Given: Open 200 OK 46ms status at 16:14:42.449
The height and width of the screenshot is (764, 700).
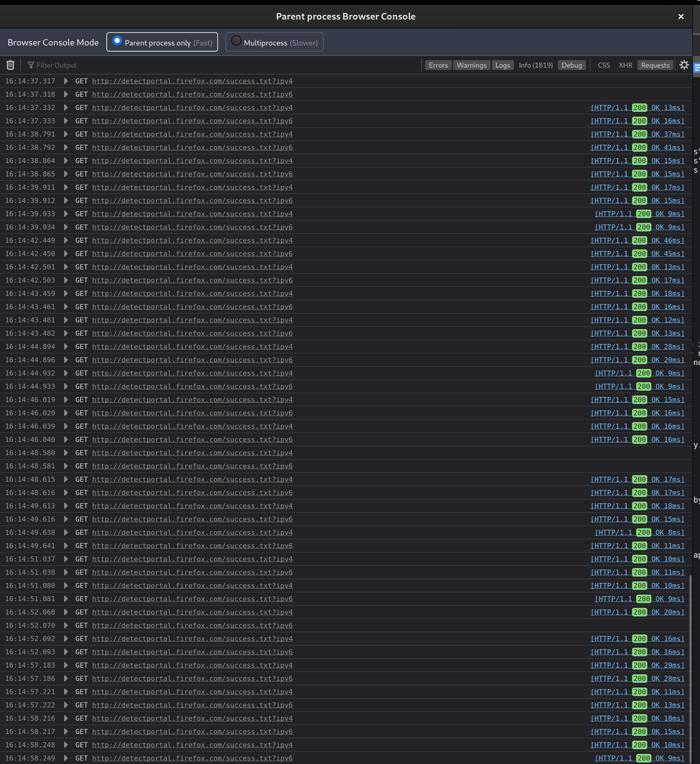Looking at the screenshot, I should click(638, 240).
